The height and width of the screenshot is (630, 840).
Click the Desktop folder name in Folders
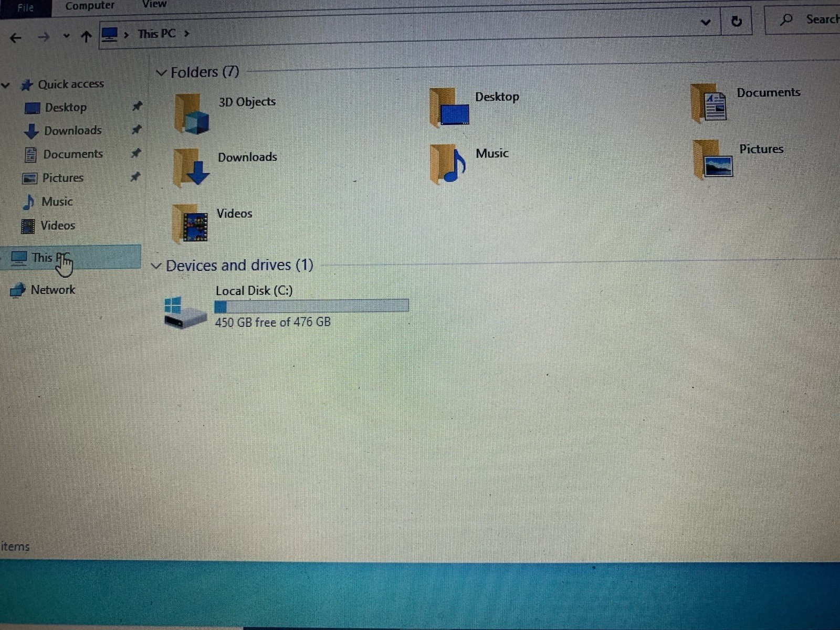497,97
